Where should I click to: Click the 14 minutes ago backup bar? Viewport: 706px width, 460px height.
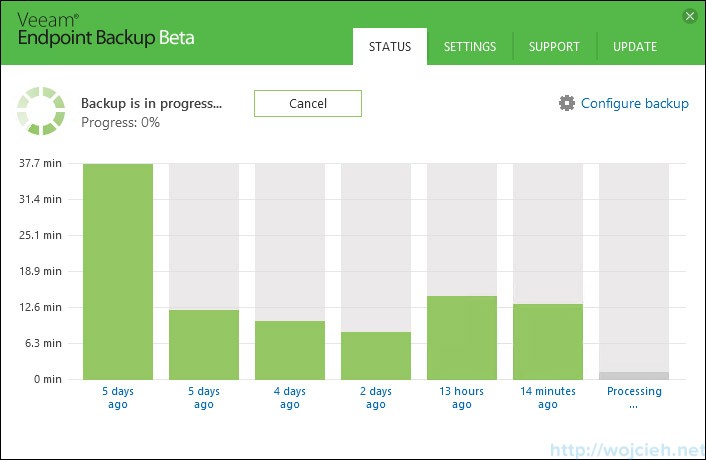pyautogui.click(x=548, y=341)
